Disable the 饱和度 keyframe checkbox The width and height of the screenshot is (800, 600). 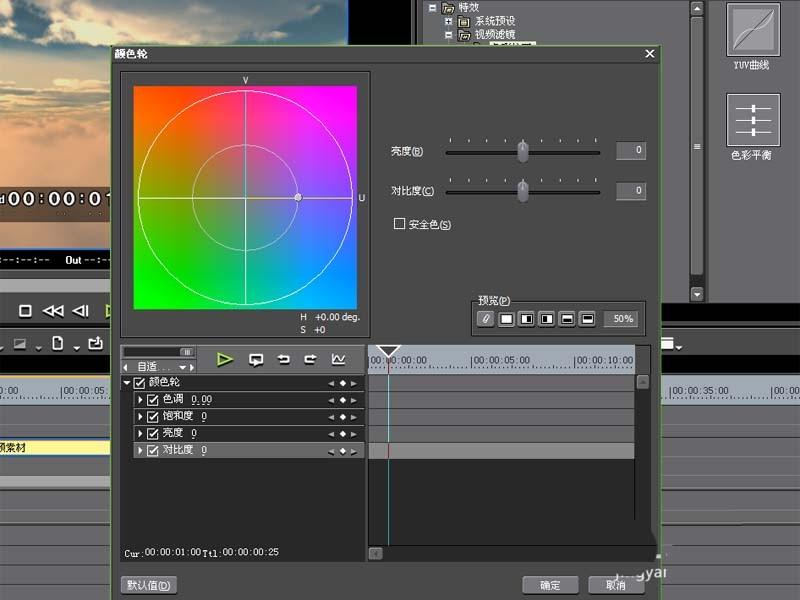(x=153, y=416)
